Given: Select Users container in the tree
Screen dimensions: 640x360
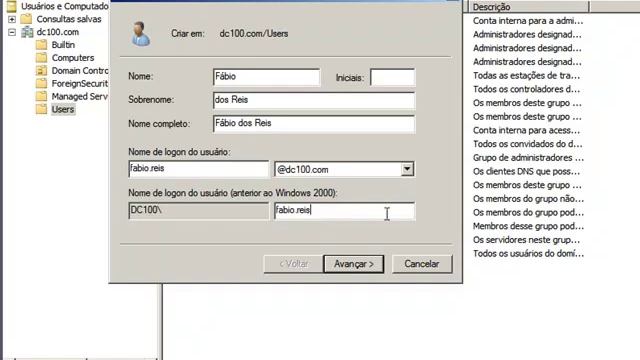Looking at the screenshot, I should [63, 109].
